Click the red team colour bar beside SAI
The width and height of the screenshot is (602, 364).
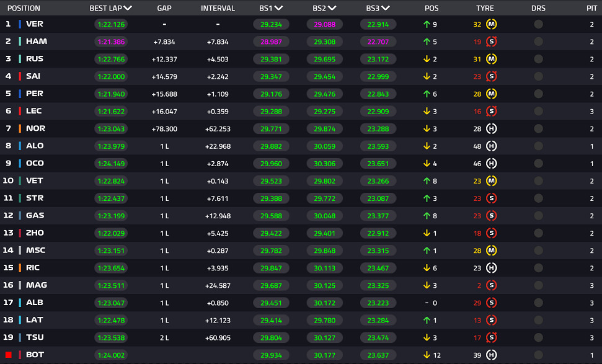click(20, 76)
